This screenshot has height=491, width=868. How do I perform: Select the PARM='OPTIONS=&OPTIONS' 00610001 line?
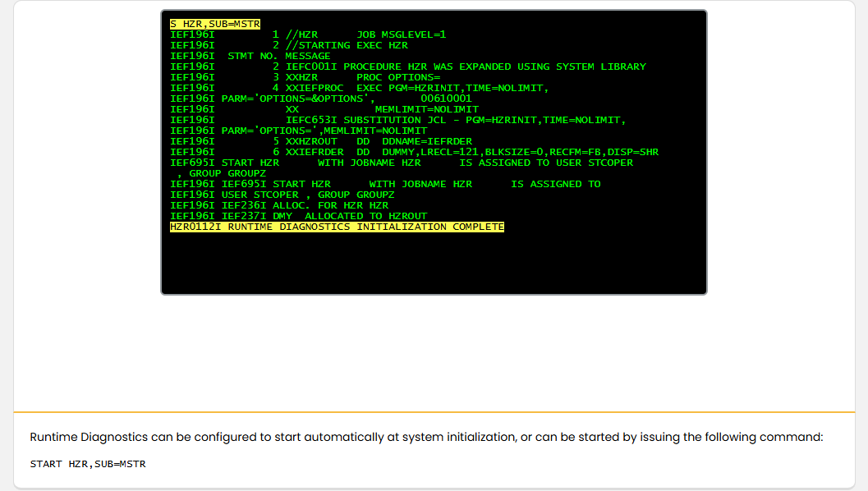tap(321, 99)
